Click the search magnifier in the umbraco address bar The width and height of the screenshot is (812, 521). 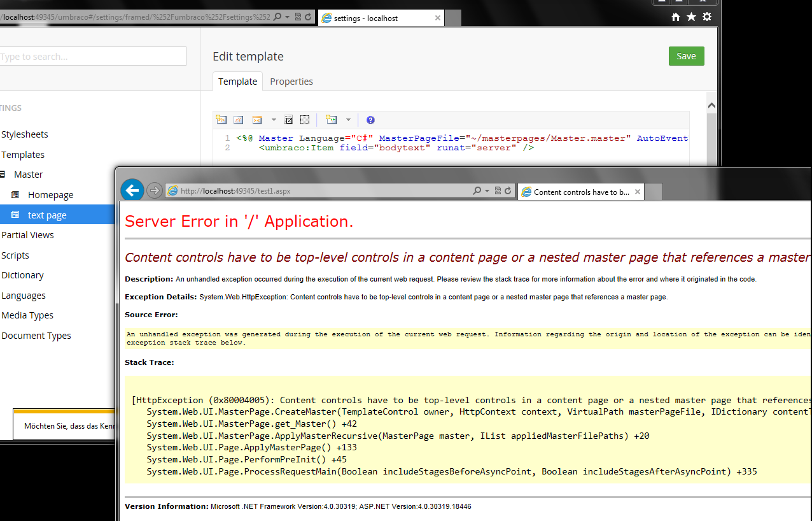click(277, 17)
